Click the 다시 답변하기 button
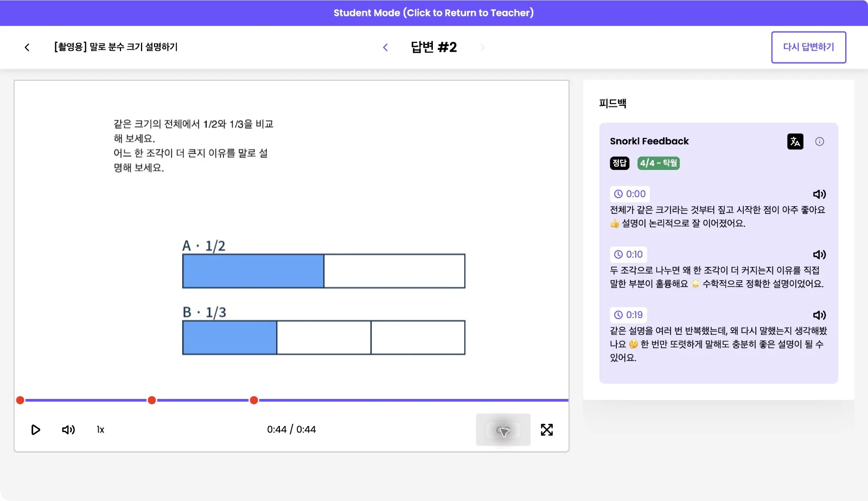 pyautogui.click(x=808, y=47)
